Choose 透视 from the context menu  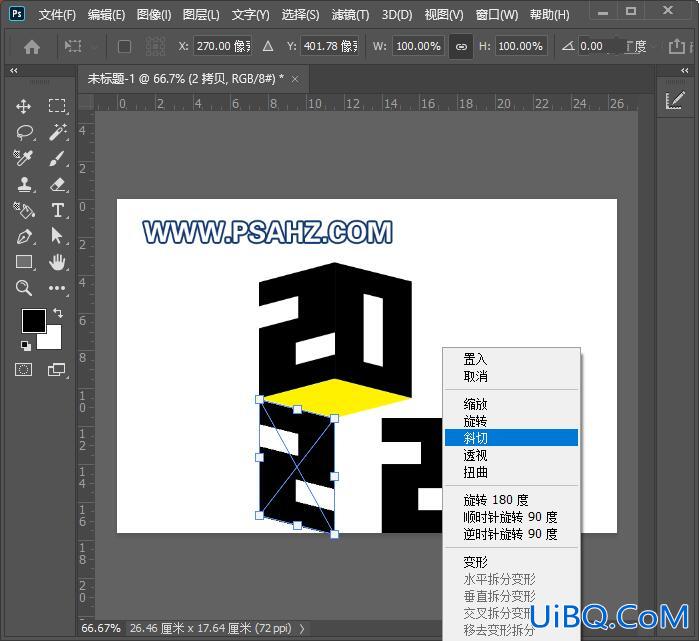pos(511,455)
